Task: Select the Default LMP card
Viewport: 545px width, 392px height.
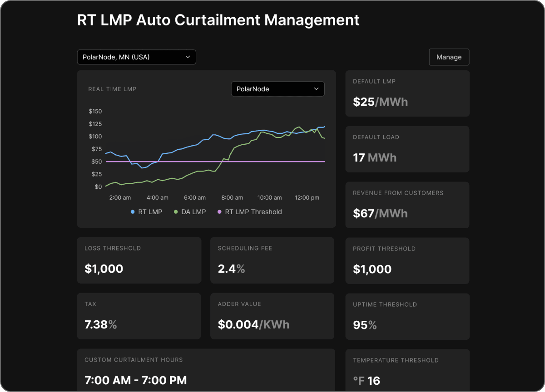Action: [407, 93]
